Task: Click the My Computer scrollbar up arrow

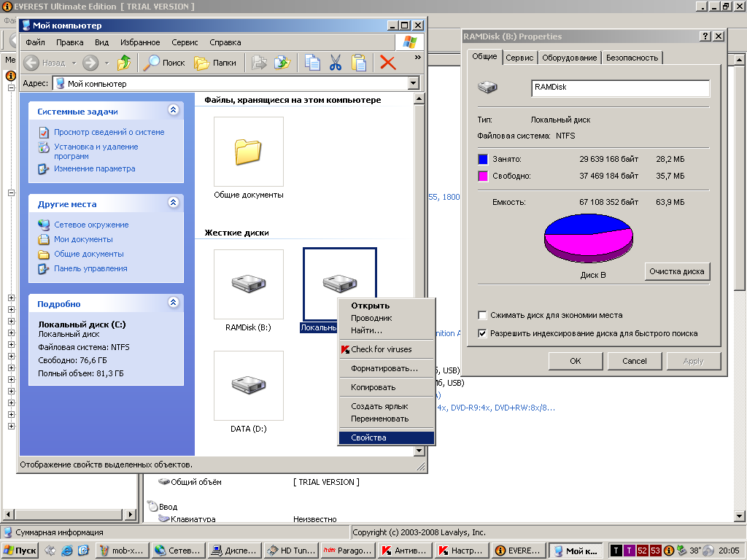Action: pos(419,99)
